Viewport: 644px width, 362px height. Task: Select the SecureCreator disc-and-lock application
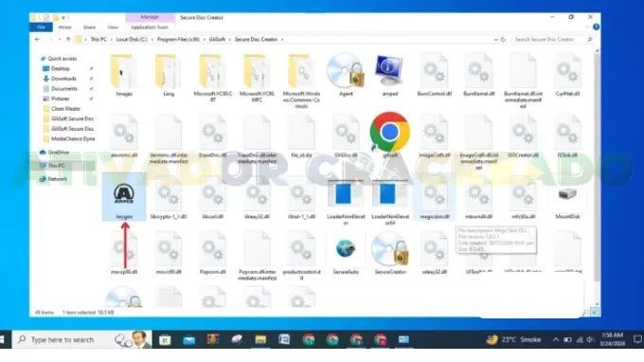(x=390, y=253)
